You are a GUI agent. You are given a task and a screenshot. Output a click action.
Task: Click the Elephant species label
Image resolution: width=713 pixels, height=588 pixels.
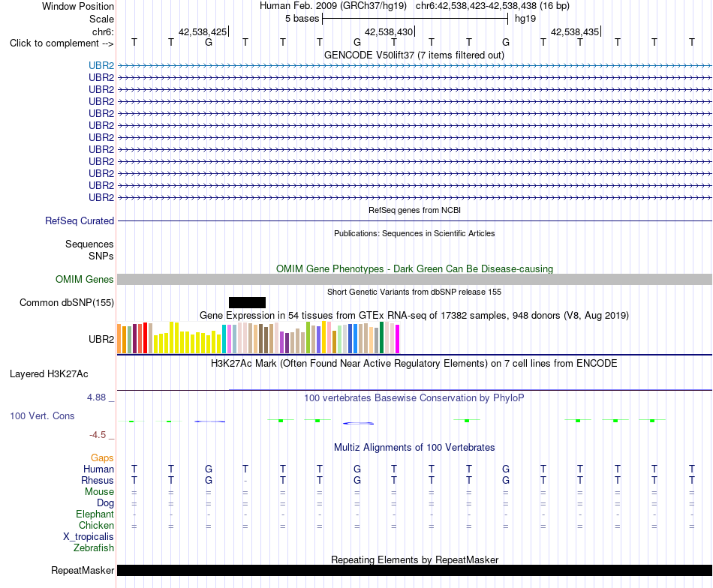pyautogui.click(x=95, y=514)
